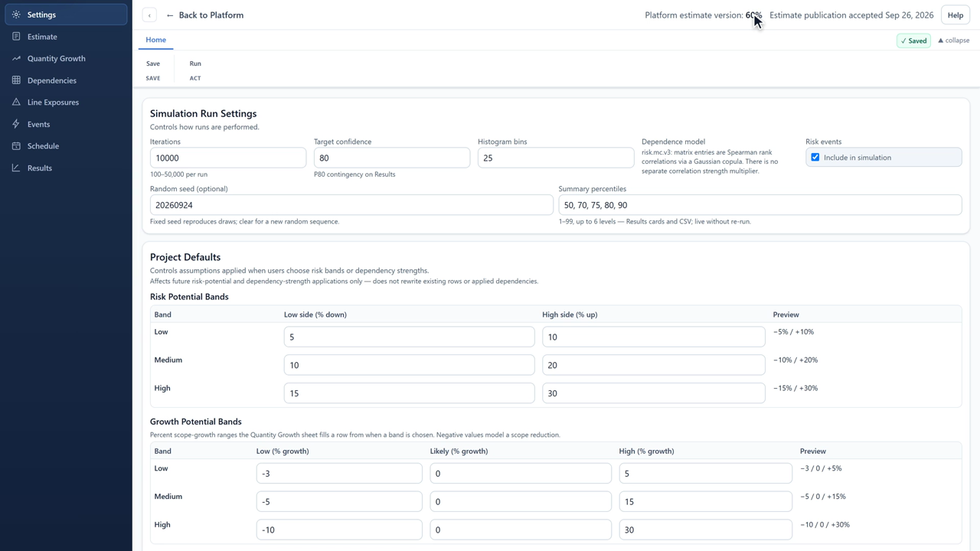Click the Help button

pyautogui.click(x=955, y=15)
